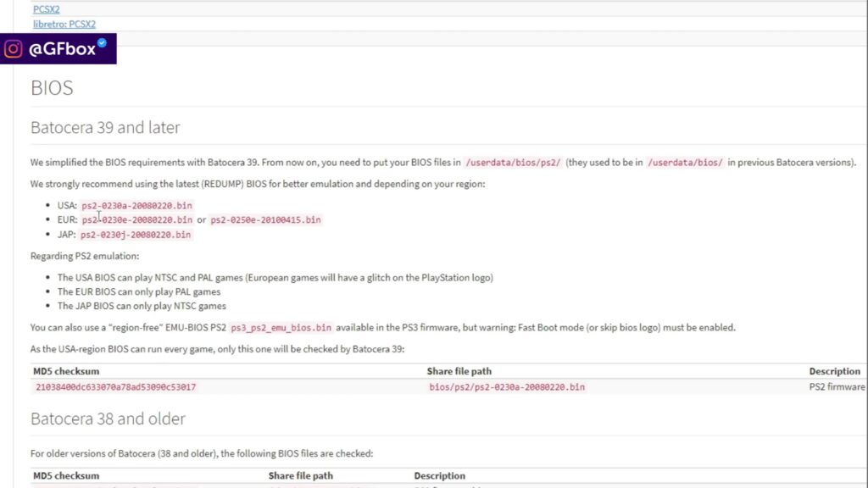Click the bullet 'The JAP BIOS can only play NTSC games'
Viewport: 868px width, 488px height.
click(x=142, y=306)
